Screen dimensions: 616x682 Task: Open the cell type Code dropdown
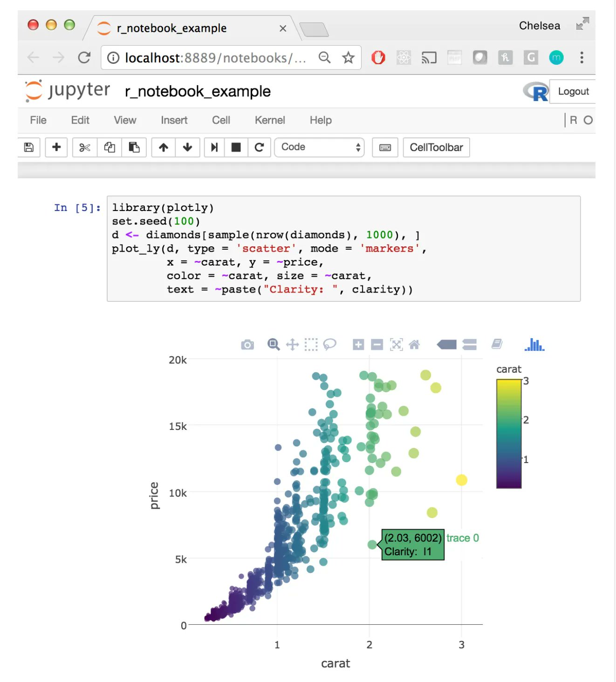tap(319, 147)
